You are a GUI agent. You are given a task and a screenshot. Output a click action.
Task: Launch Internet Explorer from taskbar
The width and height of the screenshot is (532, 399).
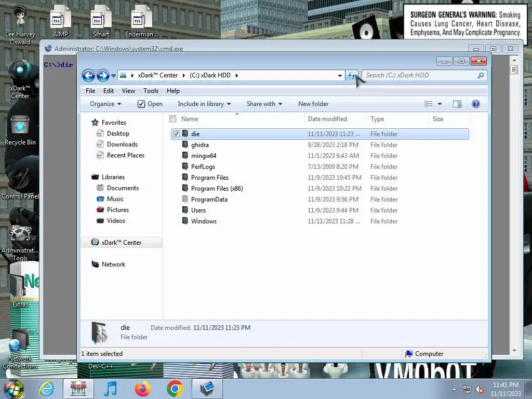(x=46, y=389)
